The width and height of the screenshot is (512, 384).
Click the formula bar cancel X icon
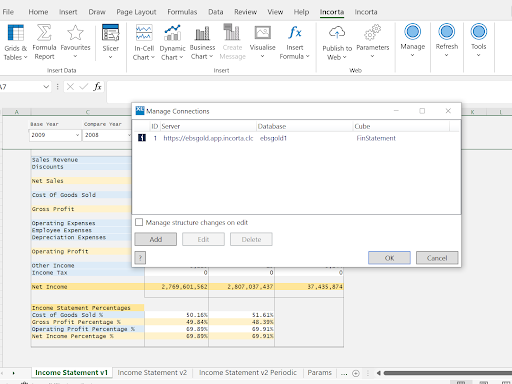pos(70,87)
